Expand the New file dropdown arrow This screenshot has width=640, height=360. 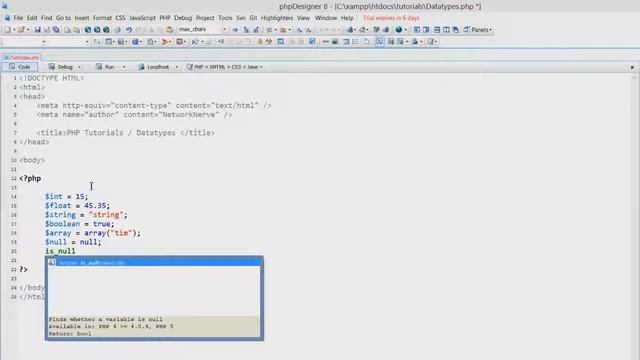(14, 30)
